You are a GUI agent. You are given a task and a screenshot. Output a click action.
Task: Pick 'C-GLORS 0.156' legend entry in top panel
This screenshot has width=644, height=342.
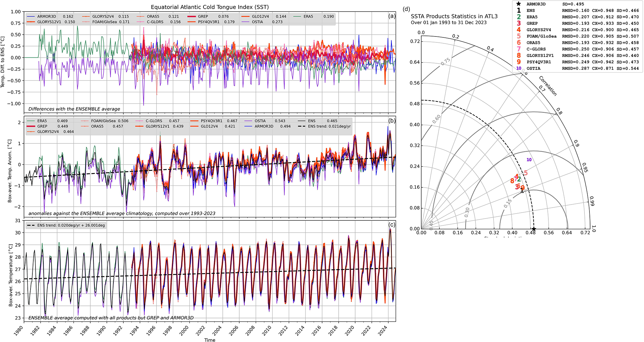click(x=159, y=22)
